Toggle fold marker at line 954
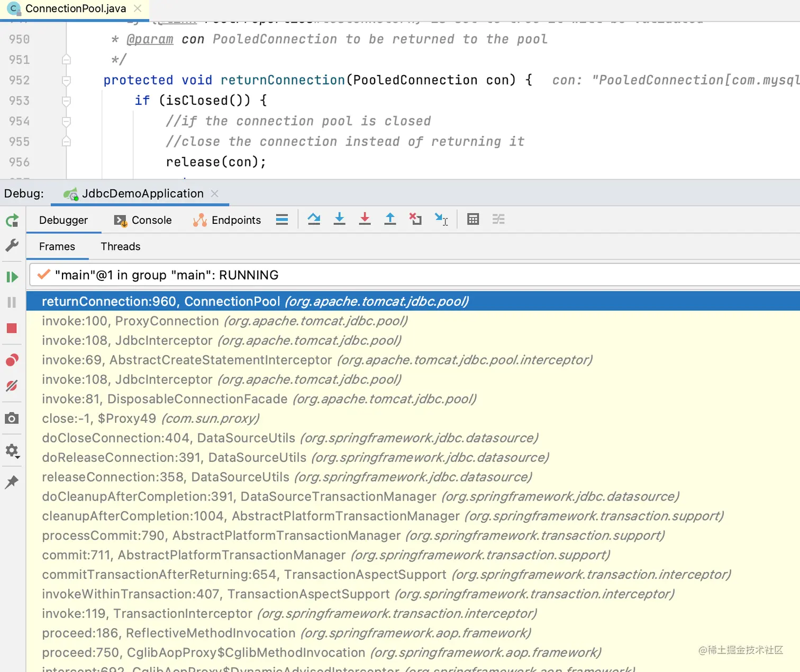 [66, 121]
